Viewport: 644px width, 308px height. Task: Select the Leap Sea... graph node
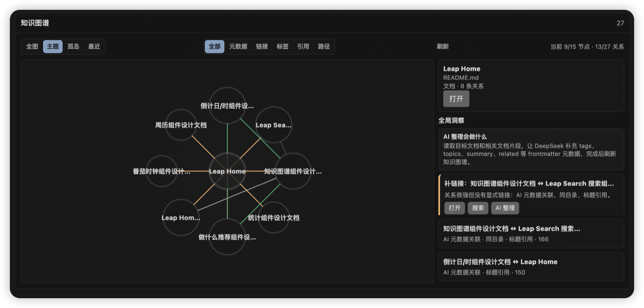click(x=274, y=125)
